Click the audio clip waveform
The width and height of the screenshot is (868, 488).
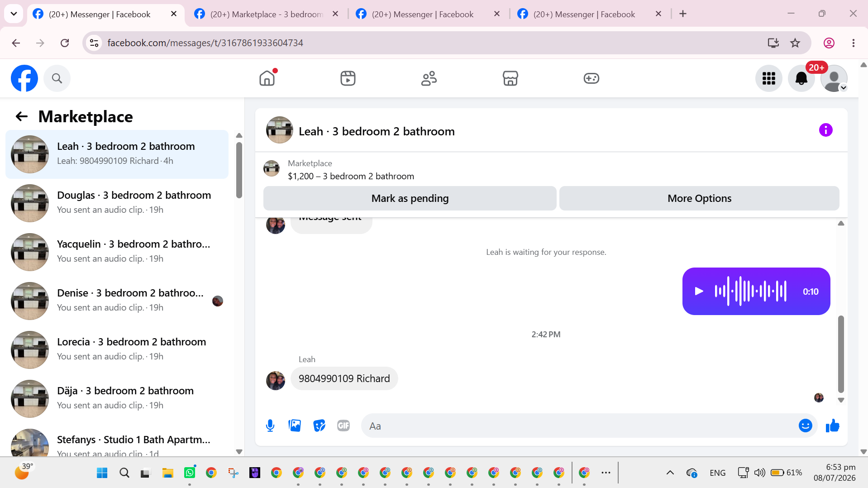[x=751, y=291]
